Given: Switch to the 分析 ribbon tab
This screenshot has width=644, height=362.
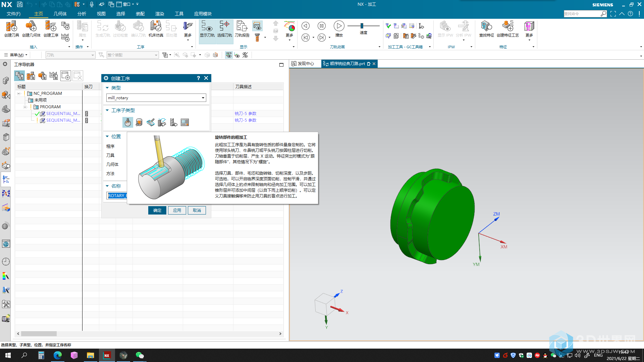Looking at the screenshot, I should 82,14.
